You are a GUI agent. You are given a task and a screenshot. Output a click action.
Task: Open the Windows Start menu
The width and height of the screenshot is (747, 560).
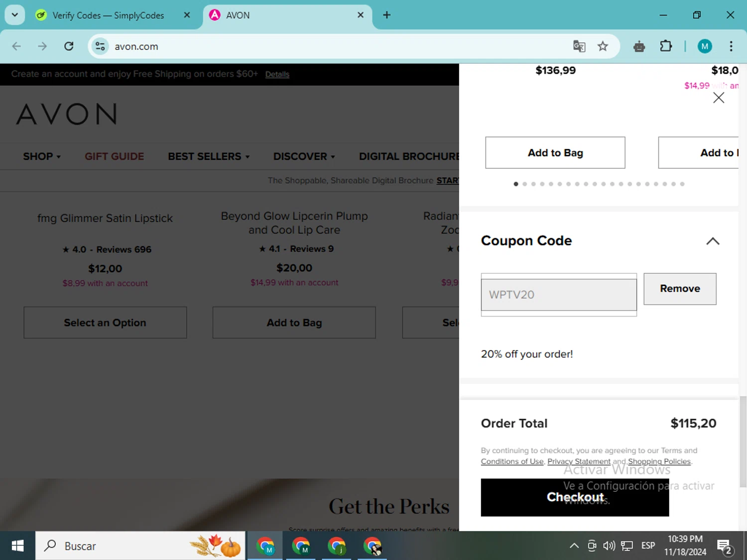click(17, 546)
